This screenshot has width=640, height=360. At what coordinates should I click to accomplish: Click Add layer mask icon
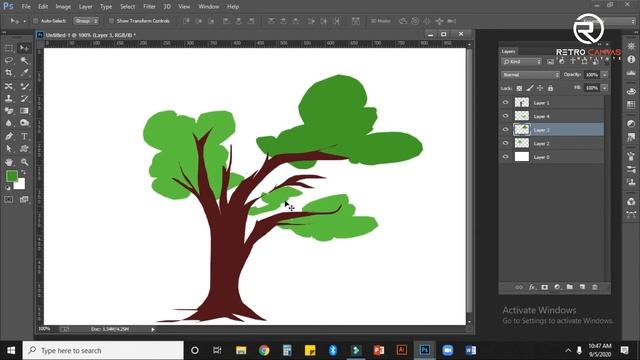coord(544,287)
